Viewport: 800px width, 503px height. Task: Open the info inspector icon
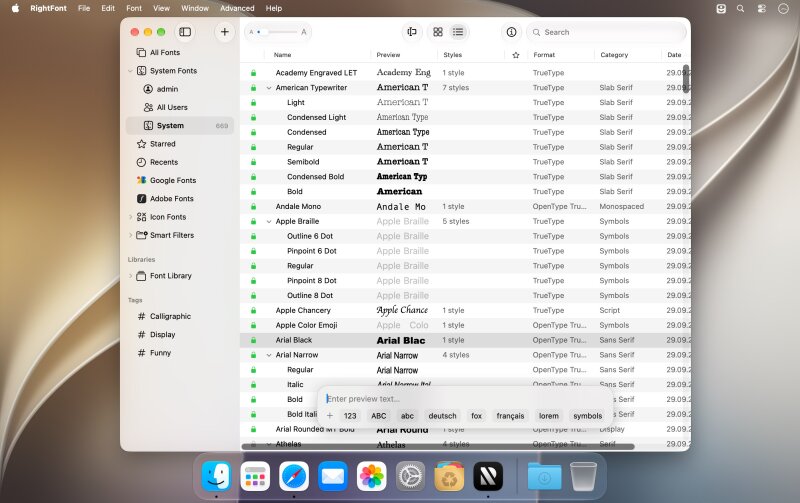(511, 32)
